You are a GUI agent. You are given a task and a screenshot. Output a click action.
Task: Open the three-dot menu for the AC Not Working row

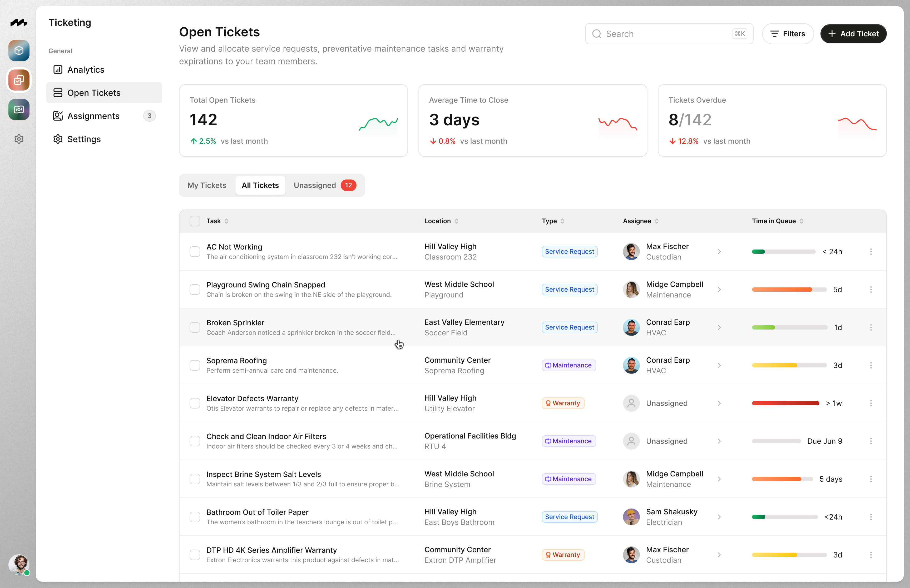871,252
